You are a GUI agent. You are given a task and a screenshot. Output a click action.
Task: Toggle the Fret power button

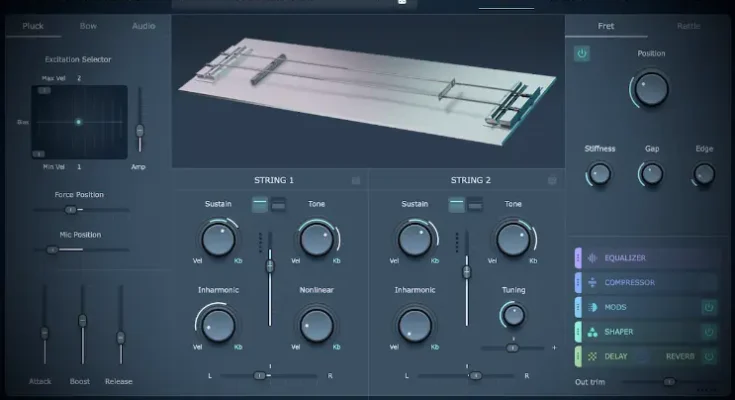click(581, 54)
